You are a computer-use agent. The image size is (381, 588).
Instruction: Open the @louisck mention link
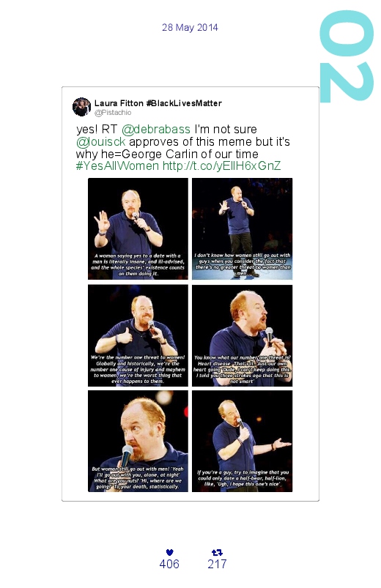[100, 142]
